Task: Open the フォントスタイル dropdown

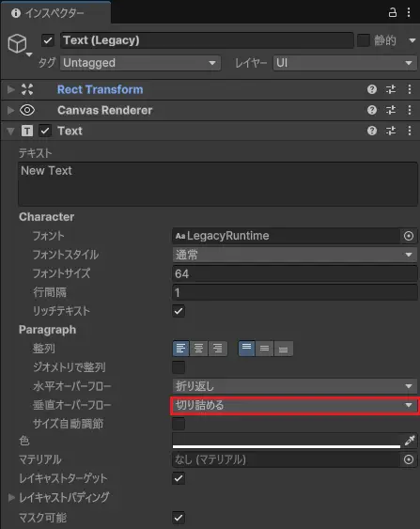Action: pyautogui.click(x=294, y=255)
